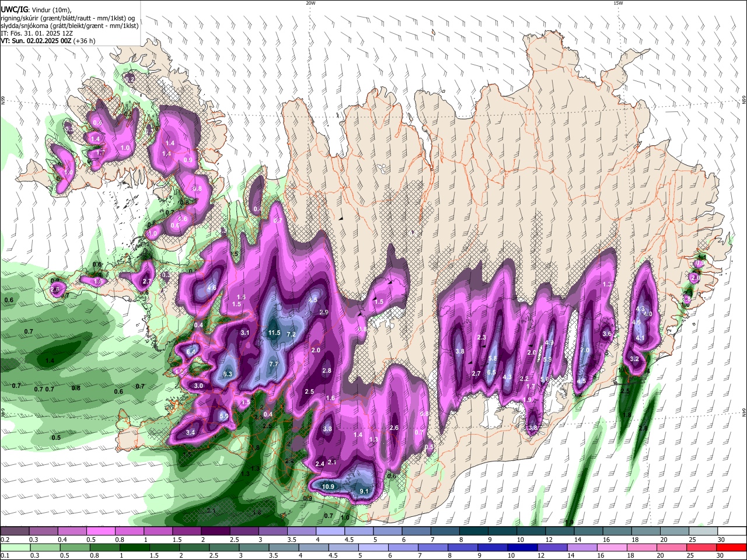Click the 4.1 value near the east coast
The height and width of the screenshot is (560, 747).
[640, 338]
